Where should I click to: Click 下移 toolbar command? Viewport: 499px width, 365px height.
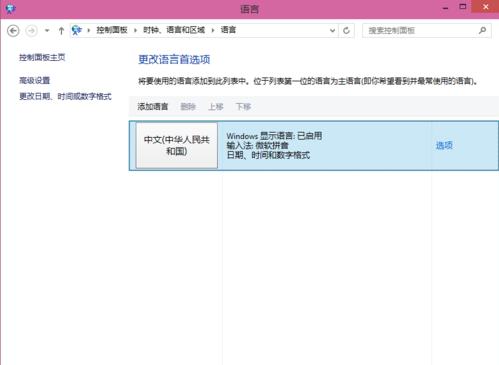243,107
